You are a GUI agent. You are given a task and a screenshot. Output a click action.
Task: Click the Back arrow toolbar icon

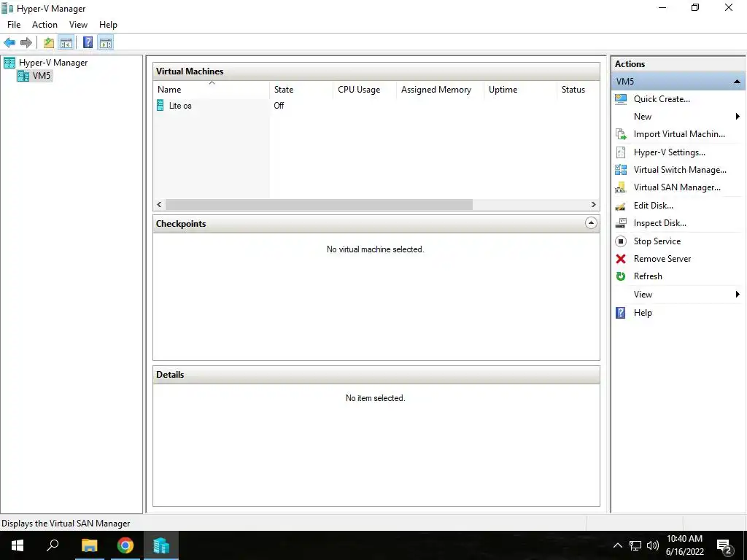point(9,43)
